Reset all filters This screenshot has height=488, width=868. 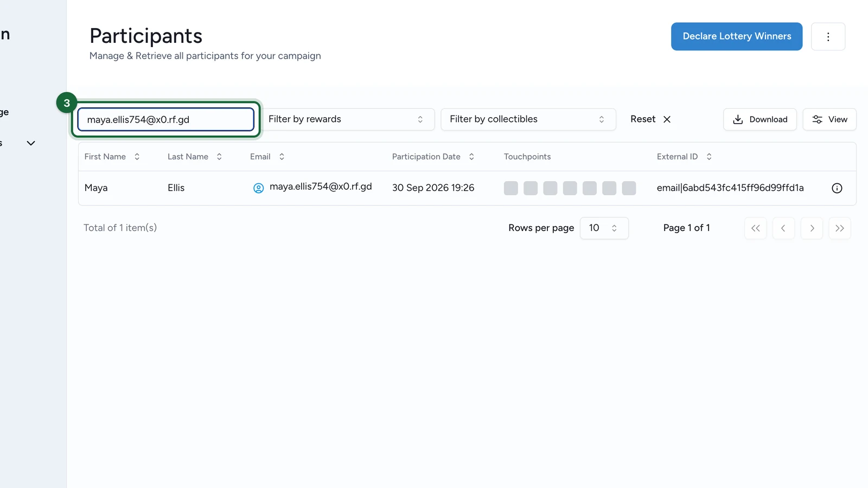coord(650,119)
